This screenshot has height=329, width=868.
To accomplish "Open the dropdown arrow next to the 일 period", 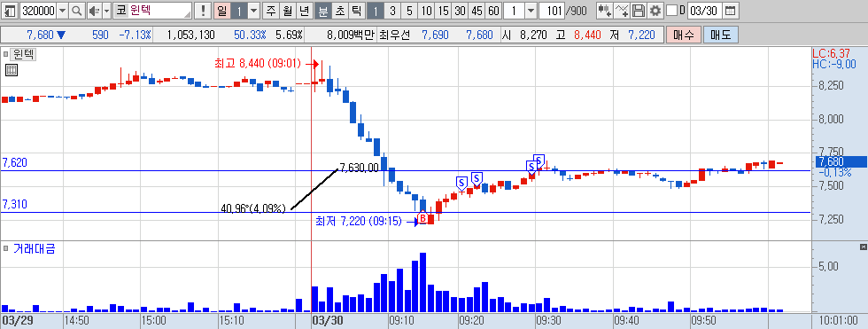I will click(x=253, y=11).
